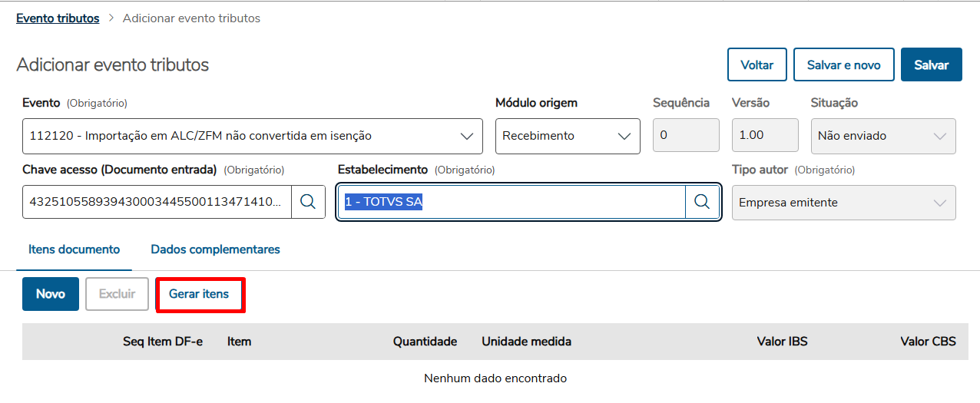Viewport: 980px width, 403px height.
Task: Click the Valor IBS column header
Action: 782,342
